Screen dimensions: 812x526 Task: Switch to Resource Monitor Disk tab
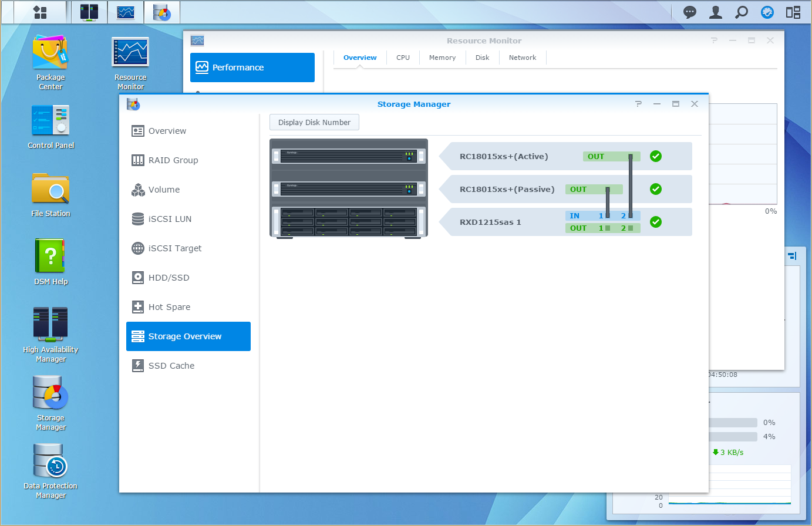(x=482, y=58)
